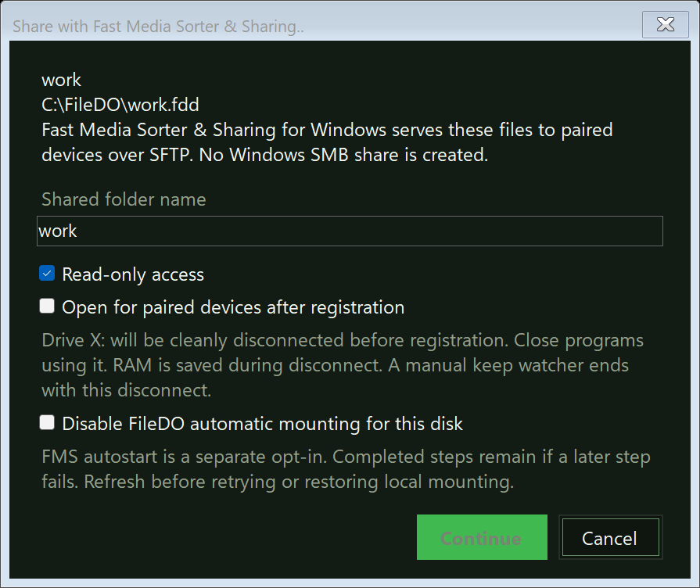
Task: Check Disable FileDO automatic mounting for this disk
Action: click(47, 422)
